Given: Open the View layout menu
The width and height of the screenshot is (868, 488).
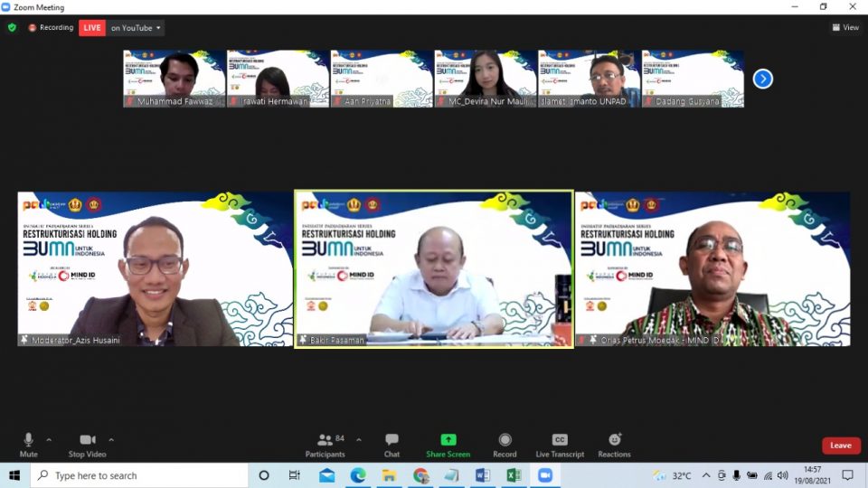Looking at the screenshot, I should click(844, 28).
